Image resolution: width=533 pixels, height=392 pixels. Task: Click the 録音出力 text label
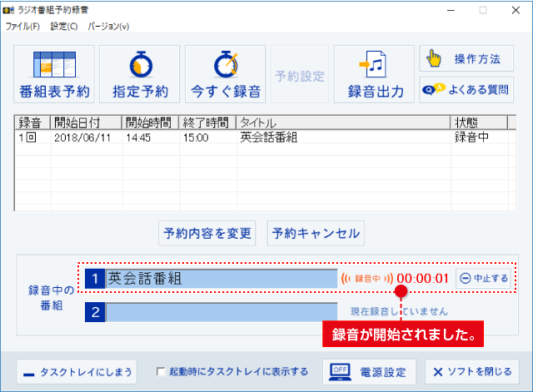[x=376, y=92]
